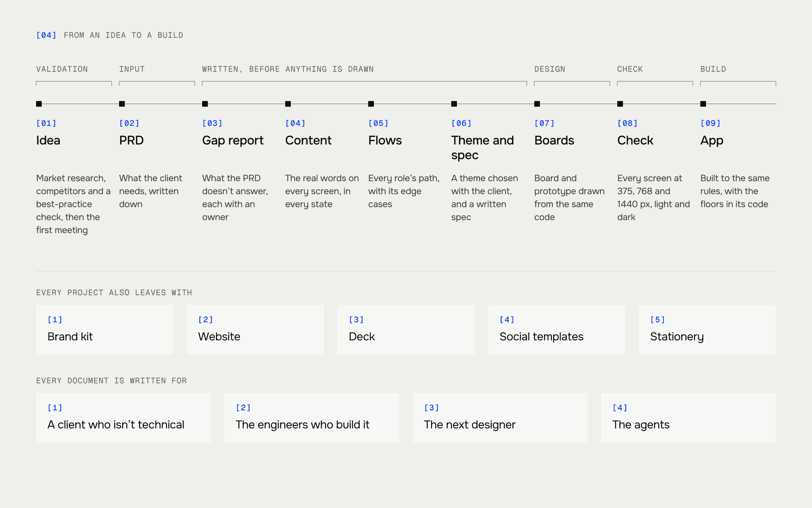This screenshot has width=812, height=508.
Task: Click the 'Content' step heading
Action: point(308,141)
